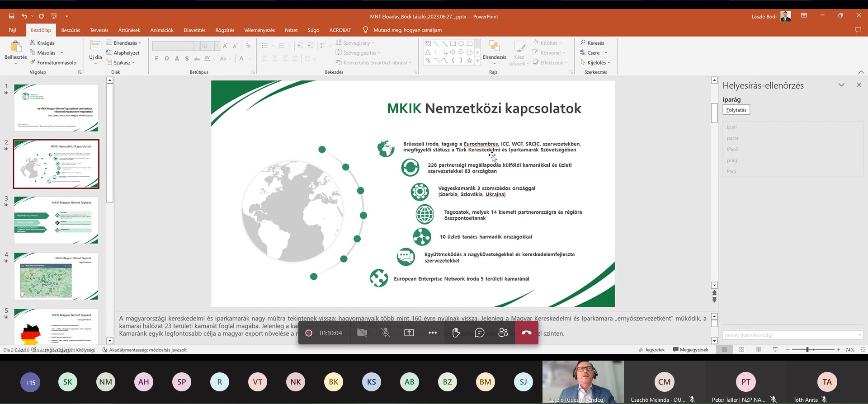This screenshot has height=404, width=868.
Task: Click red hang up call button
Action: 527,333
